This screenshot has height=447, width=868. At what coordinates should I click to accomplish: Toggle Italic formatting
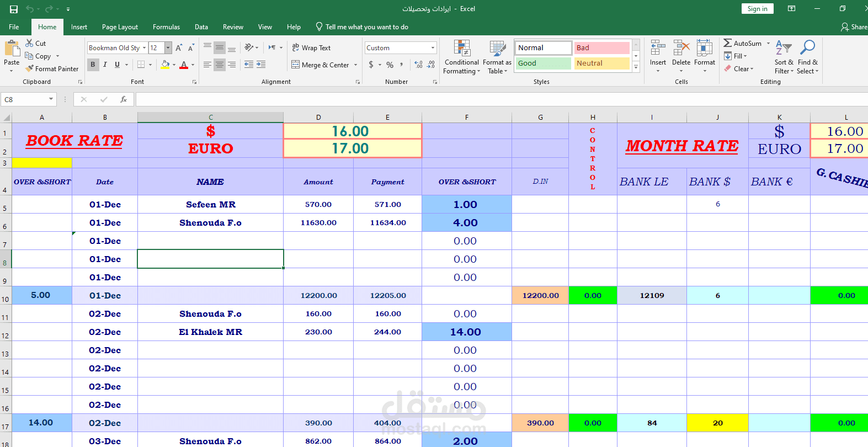(105, 65)
